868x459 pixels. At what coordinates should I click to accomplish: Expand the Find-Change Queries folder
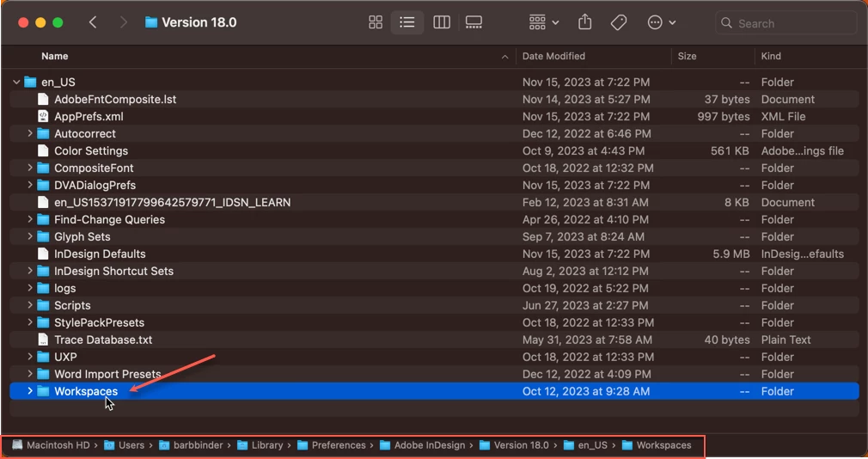30,219
